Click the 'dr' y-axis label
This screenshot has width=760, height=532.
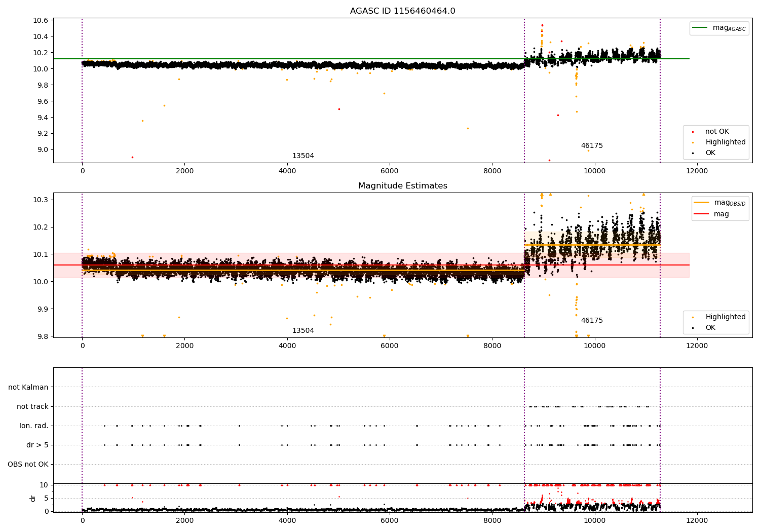click(33, 498)
